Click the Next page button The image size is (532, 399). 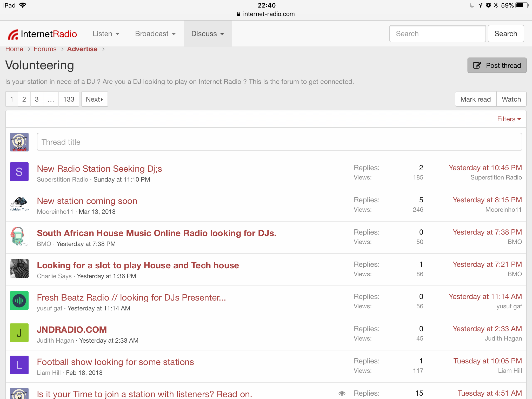94,99
